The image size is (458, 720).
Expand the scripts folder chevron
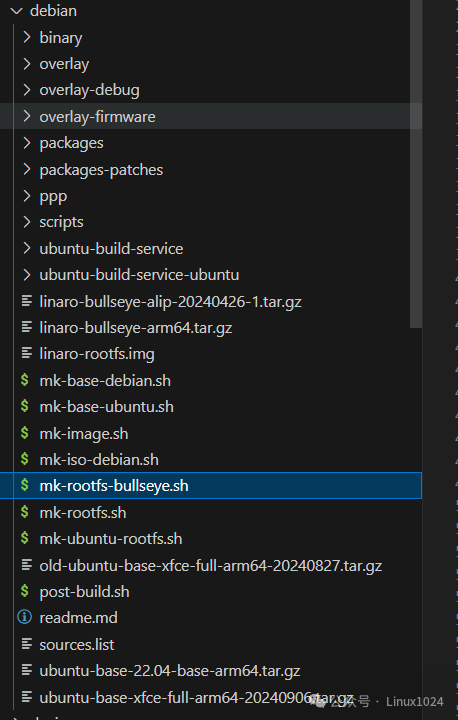27,222
